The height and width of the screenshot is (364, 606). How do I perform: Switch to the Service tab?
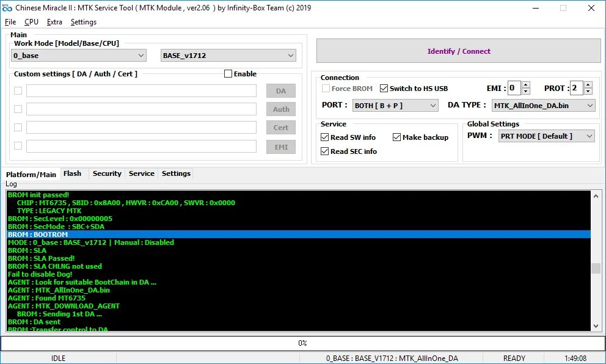click(x=142, y=173)
